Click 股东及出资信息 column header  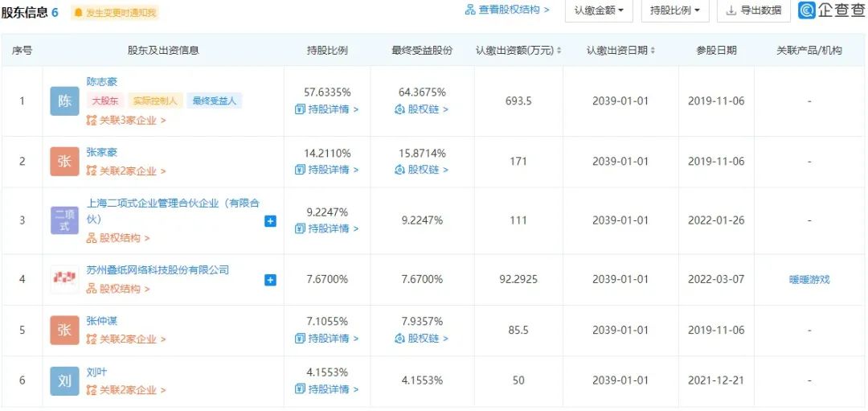coord(163,51)
